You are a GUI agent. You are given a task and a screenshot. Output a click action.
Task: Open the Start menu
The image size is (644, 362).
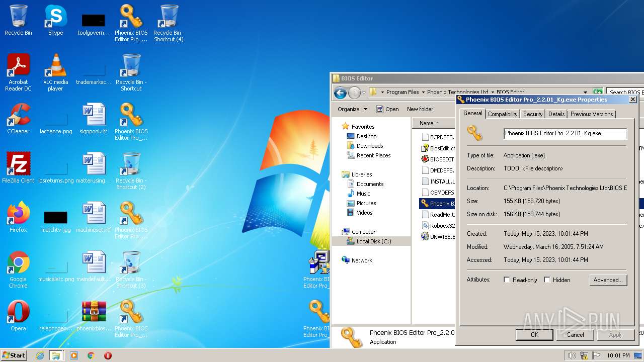click(14, 355)
